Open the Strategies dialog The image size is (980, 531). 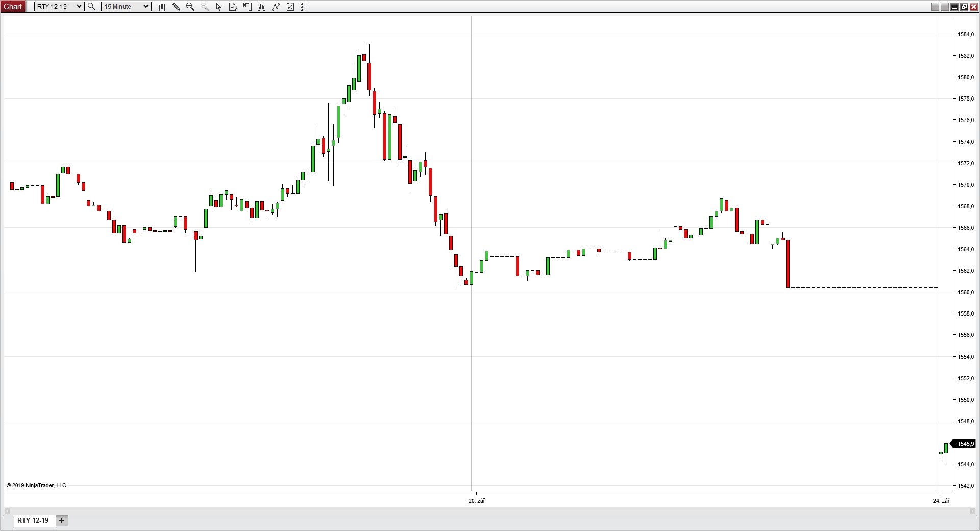290,7
